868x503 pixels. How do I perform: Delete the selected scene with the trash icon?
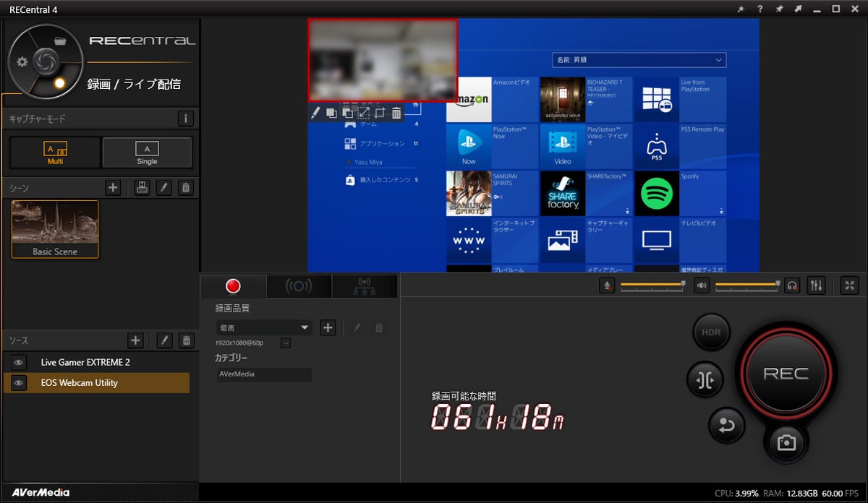pos(186,188)
